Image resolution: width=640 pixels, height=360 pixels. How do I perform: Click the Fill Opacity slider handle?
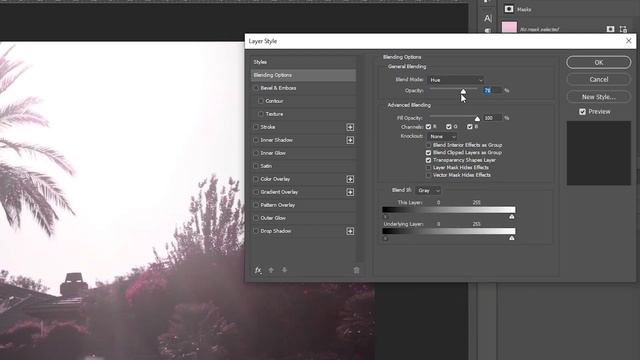pyautogui.click(x=477, y=118)
